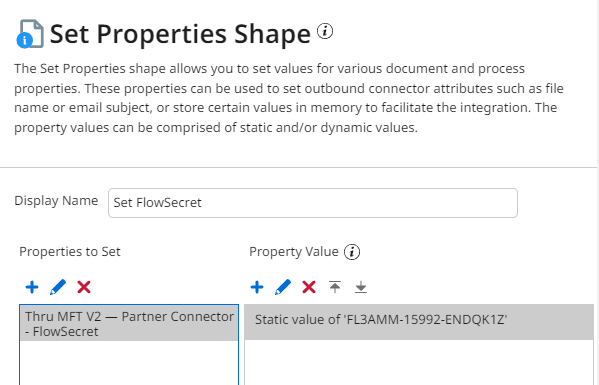The height and width of the screenshot is (385, 599).
Task: Click the Set Properties document shape icon
Action: 30,34
